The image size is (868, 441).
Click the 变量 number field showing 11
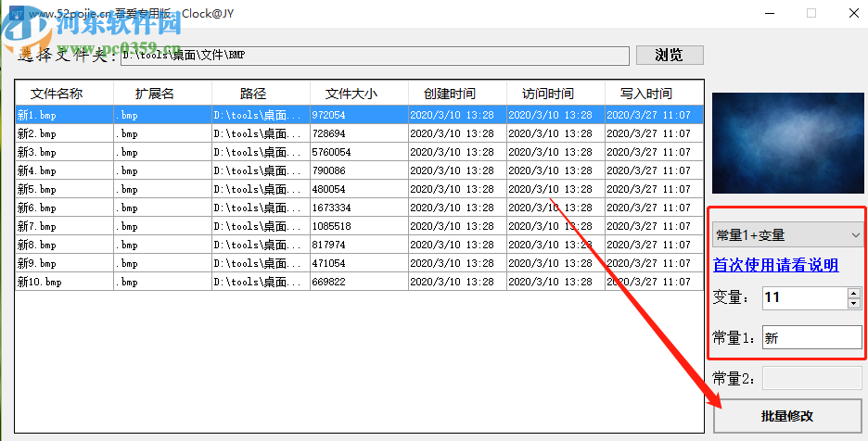pyautogui.click(x=805, y=297)
